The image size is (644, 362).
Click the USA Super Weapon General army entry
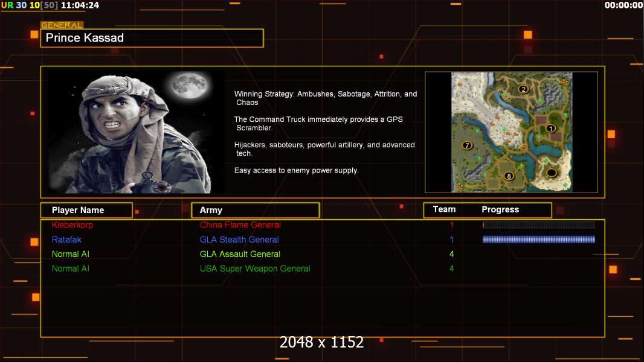pyautogui.click(x=255, y=268)
